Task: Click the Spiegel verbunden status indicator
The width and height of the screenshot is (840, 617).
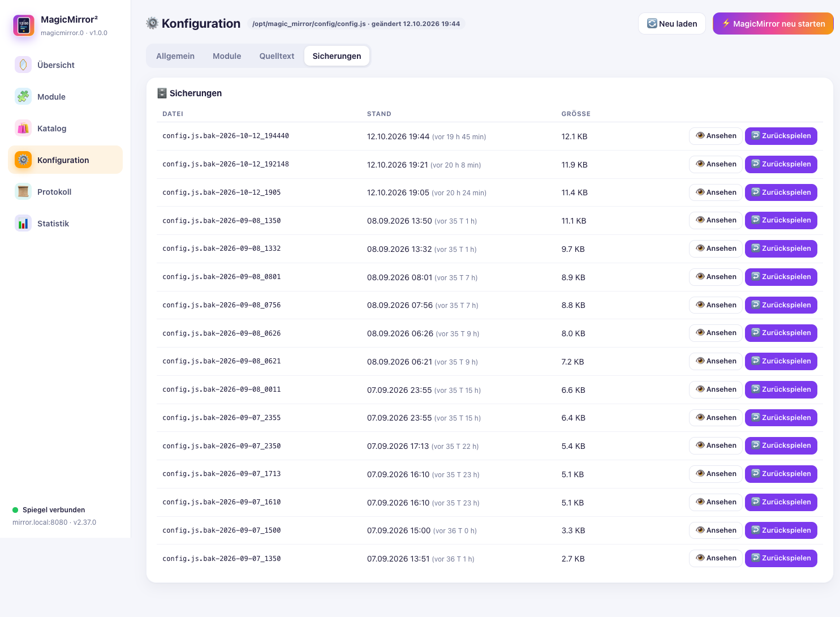Action: pos(49,510)
